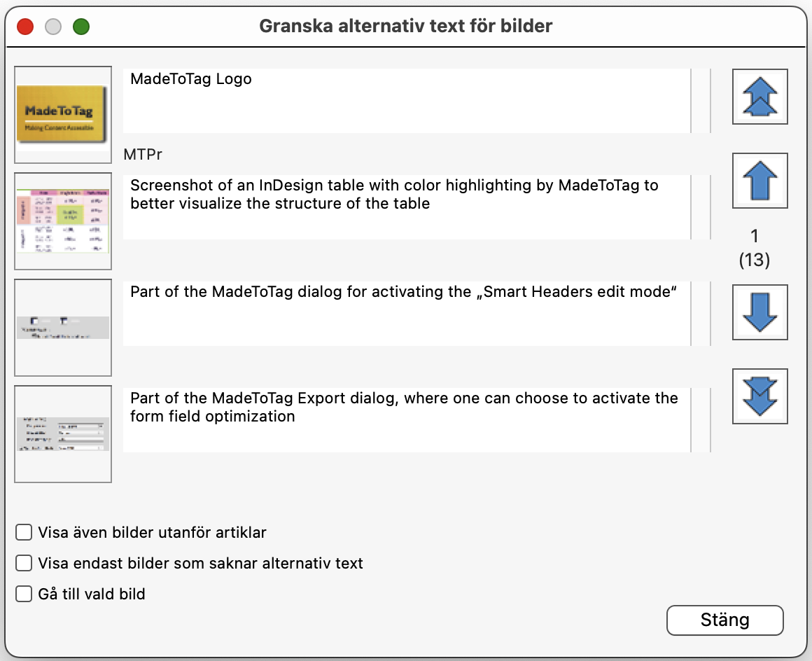Edit alt text about InDesign table screenshot

(407, 207)
